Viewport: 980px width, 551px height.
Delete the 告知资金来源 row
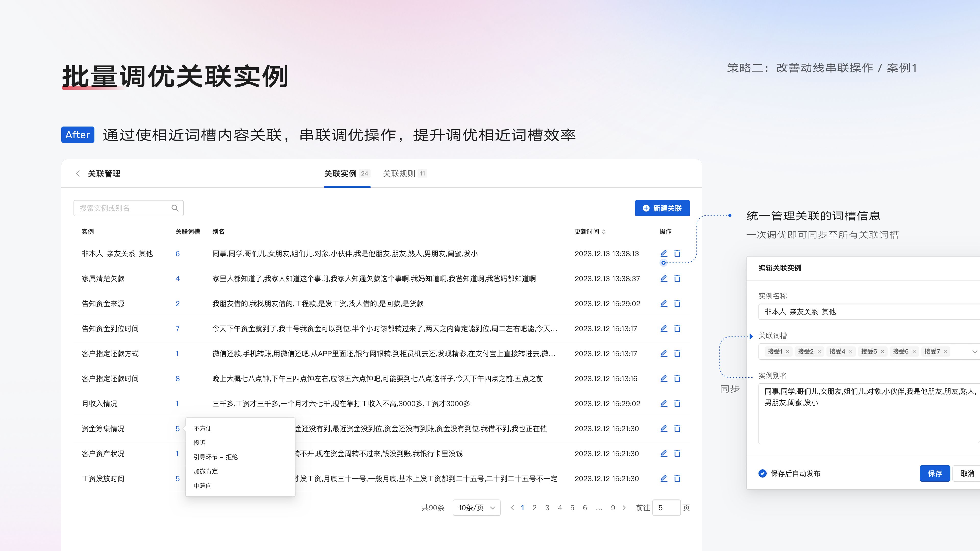[677, 304]
